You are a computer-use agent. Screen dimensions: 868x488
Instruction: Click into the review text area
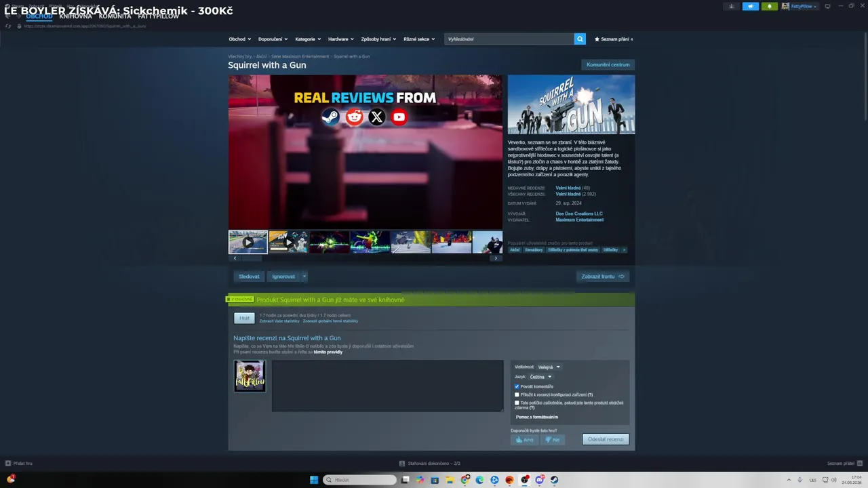pos(387,386)
